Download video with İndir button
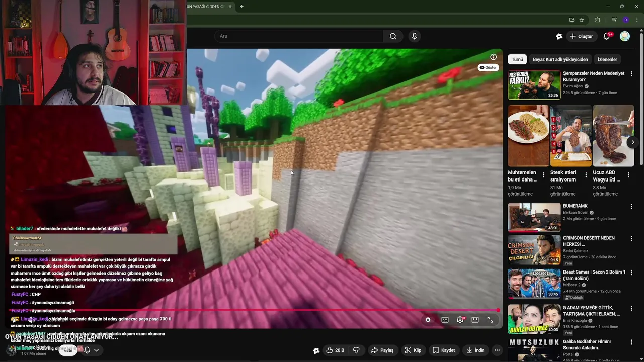 475,350
